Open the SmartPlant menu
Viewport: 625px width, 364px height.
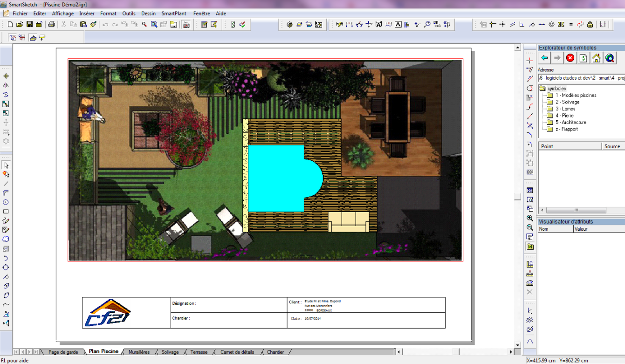[x=174, y=14]
